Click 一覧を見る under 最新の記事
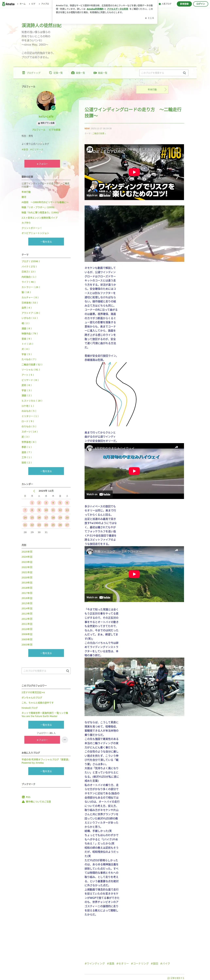210x980 pixels. pyautogui.click(x=46, y=242)
